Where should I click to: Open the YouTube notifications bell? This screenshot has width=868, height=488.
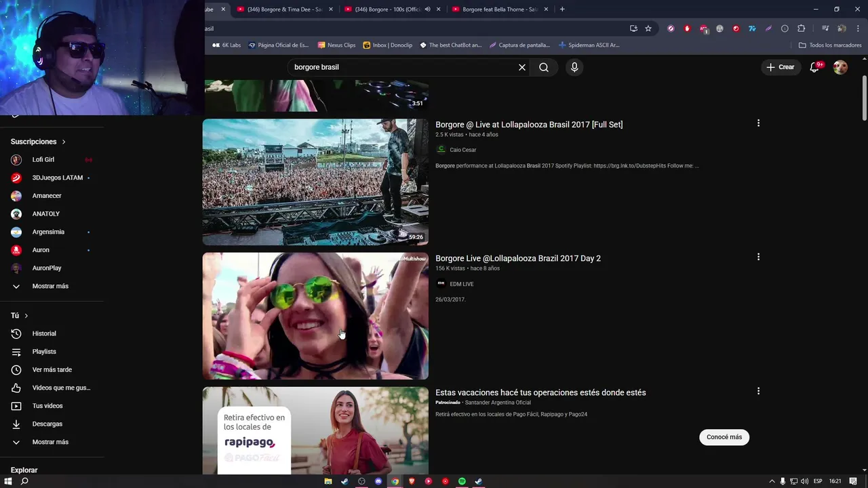[815, 67]
